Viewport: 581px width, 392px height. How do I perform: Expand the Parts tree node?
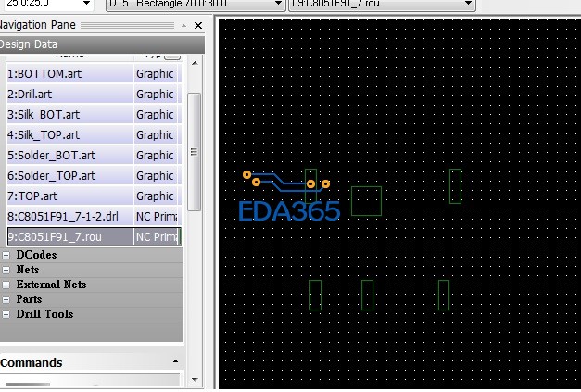[6, 299]
